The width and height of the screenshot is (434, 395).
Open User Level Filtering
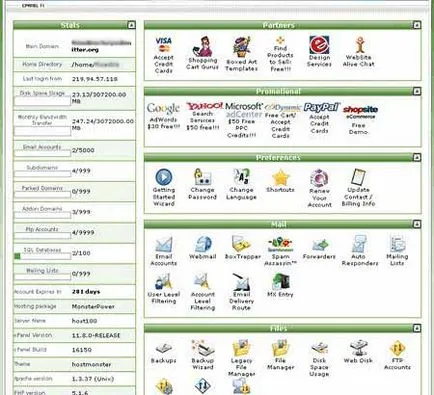point(164,282)
